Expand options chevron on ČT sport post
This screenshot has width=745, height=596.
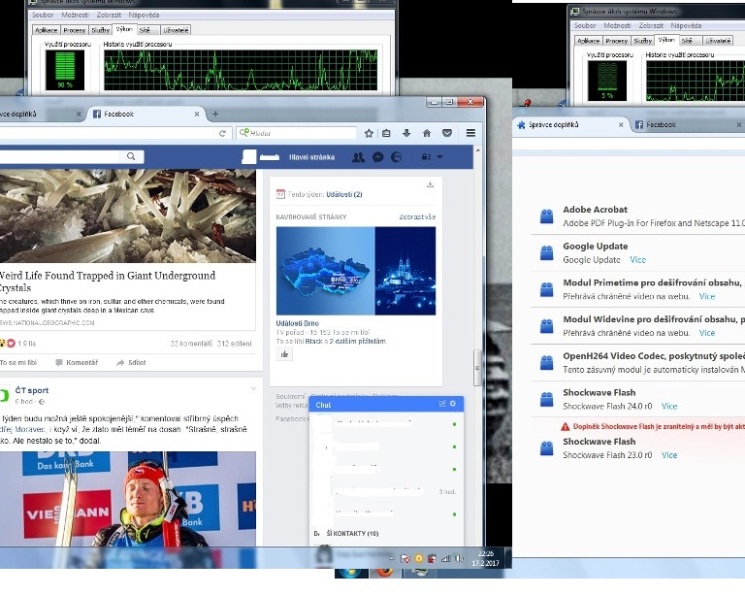254,389
